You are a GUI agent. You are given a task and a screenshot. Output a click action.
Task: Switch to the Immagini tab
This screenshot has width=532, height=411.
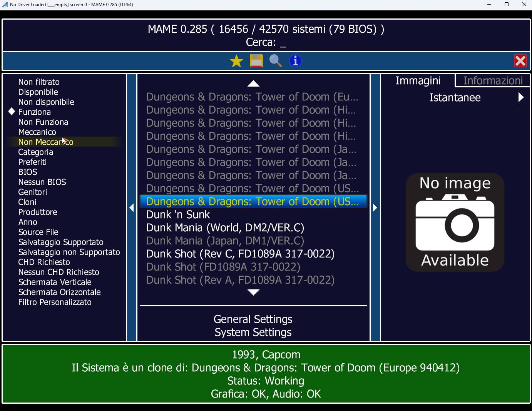[x=418, y=80]
